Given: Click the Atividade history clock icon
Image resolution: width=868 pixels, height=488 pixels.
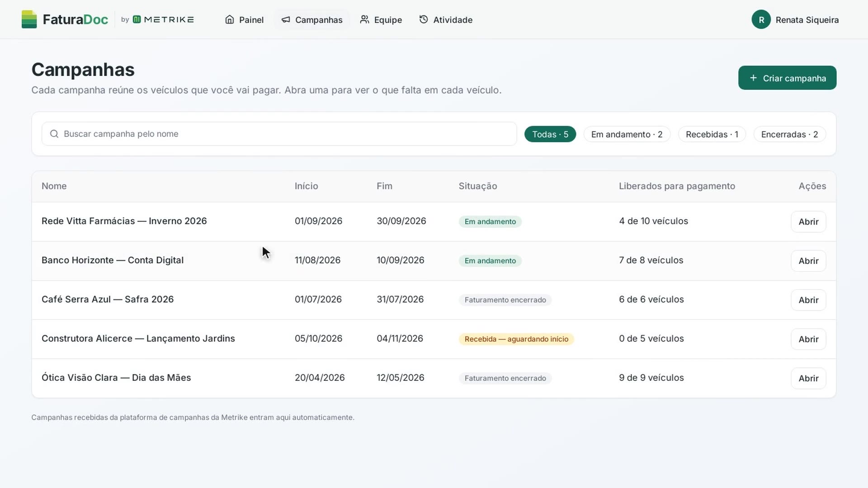Looking at the screenshot, I should (x=424, y=19).
